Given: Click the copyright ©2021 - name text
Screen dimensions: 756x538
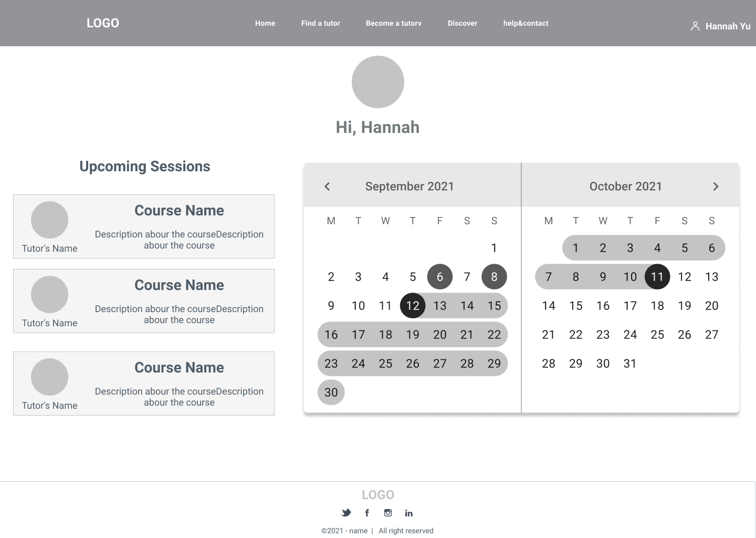Looking at the screenshot, I should click(x=344, y=531).
